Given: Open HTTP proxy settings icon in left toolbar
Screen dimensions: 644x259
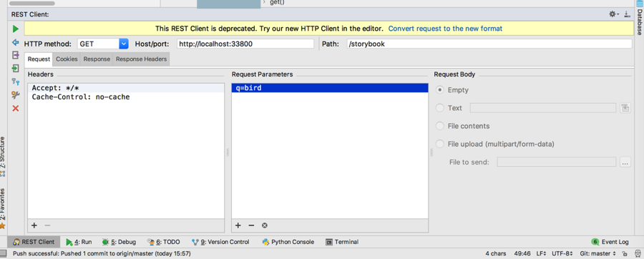Looking at the screenshot, I should (16, 82).
